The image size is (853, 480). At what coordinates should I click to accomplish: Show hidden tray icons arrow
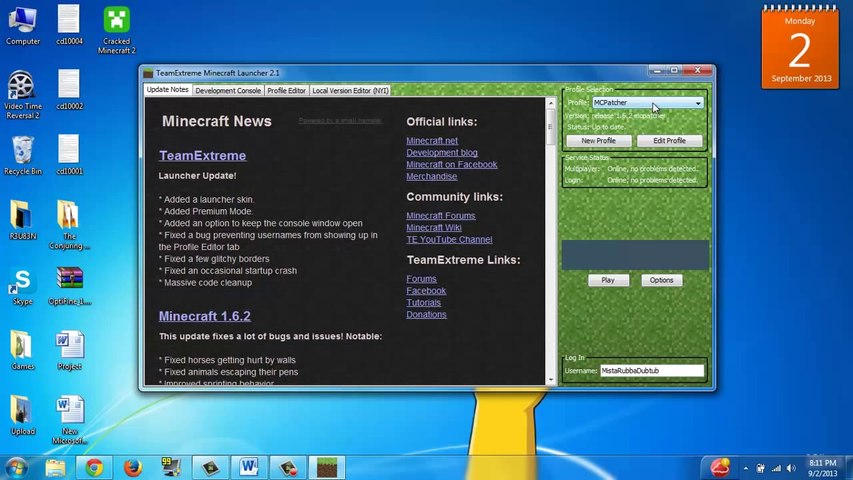point(745,468)
